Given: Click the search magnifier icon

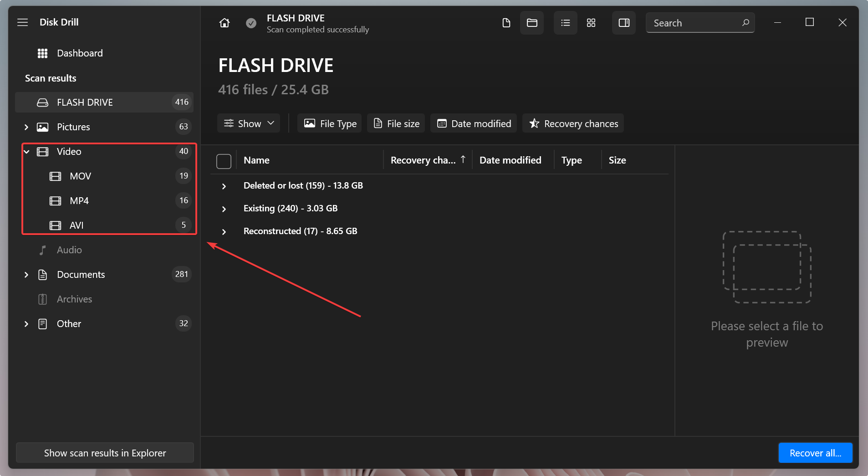Looking at the screenshot, I should pyautogui.click(x=745, y=22).
